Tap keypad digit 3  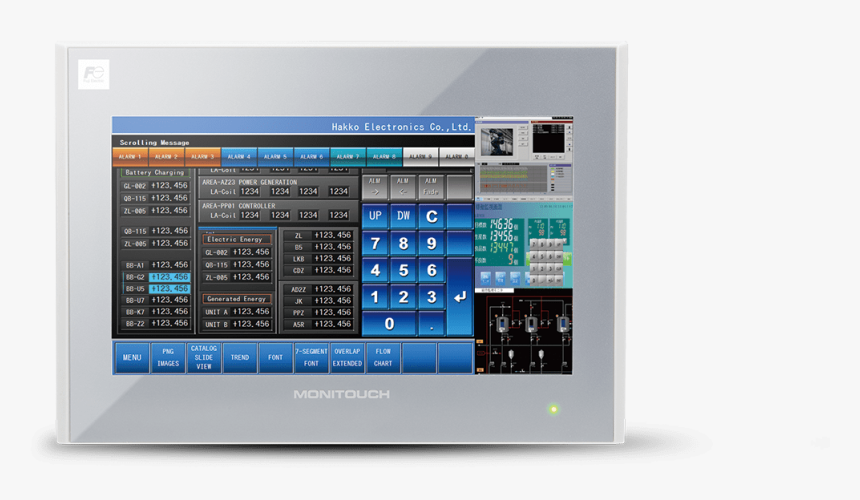click(432, 297)
